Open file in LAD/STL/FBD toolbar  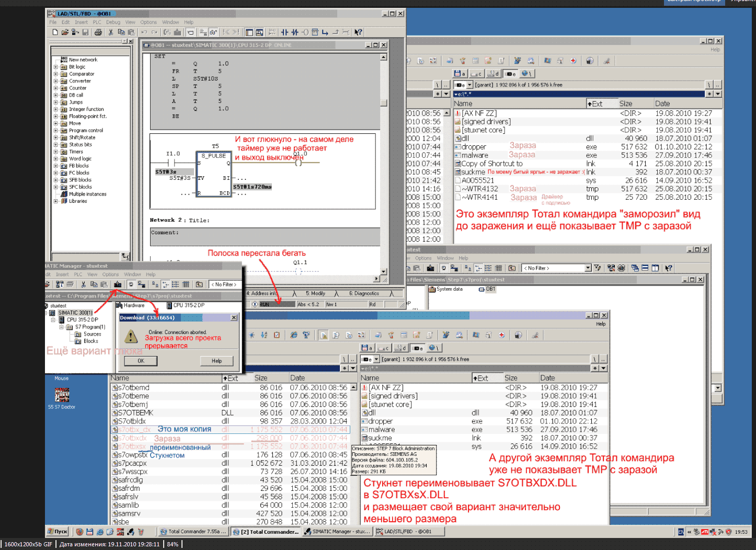point(65,32)
